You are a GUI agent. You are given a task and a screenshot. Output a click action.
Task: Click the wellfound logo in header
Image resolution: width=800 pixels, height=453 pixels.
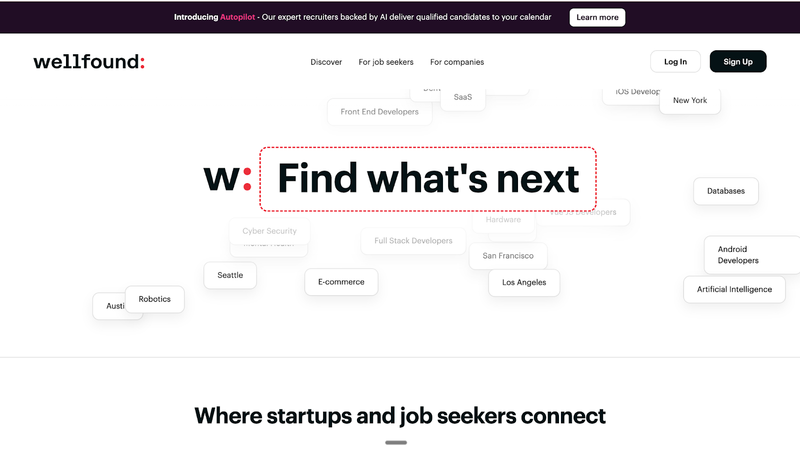click(88, 62)
